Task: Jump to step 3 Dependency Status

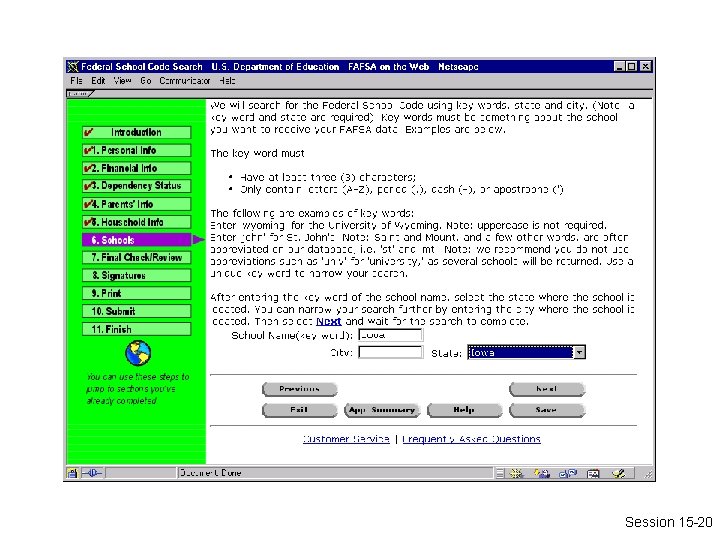Action: pyautogui.click(x=137, y=186)
